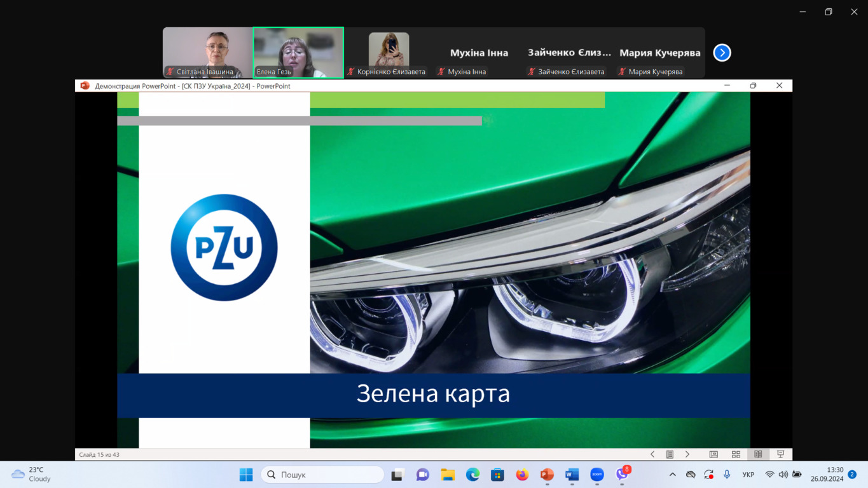
Task: Select Світлана Івашина video thumbnail
Action: [208, 53]
